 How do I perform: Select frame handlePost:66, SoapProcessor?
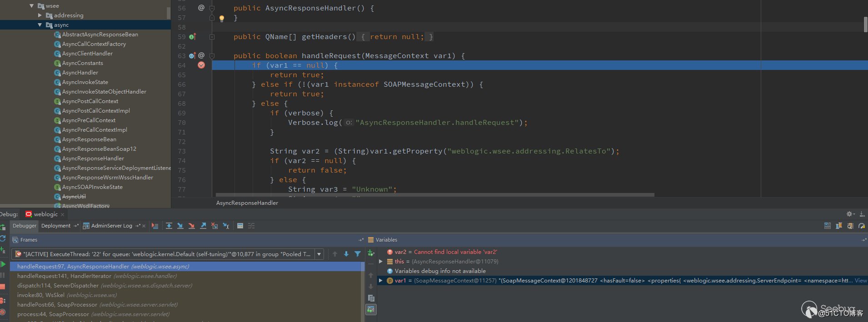coord(187,305)
